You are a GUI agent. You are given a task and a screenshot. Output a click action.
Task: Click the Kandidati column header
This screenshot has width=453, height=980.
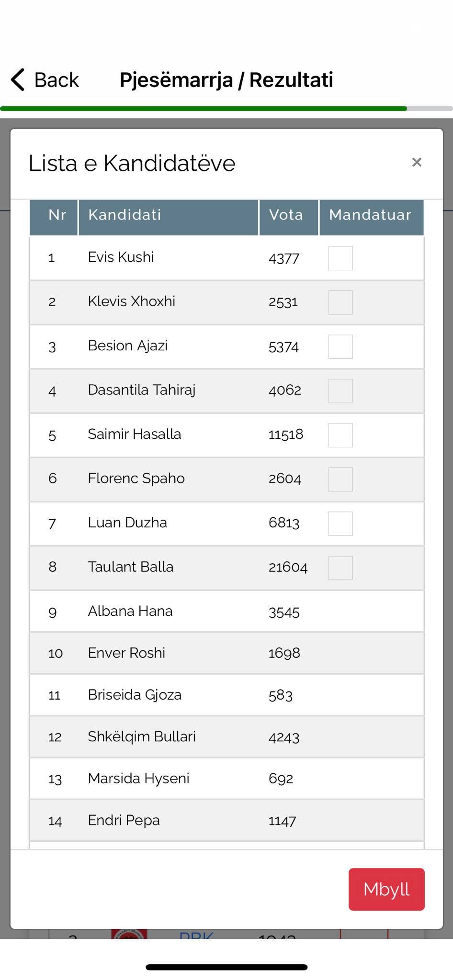point(168,215)
